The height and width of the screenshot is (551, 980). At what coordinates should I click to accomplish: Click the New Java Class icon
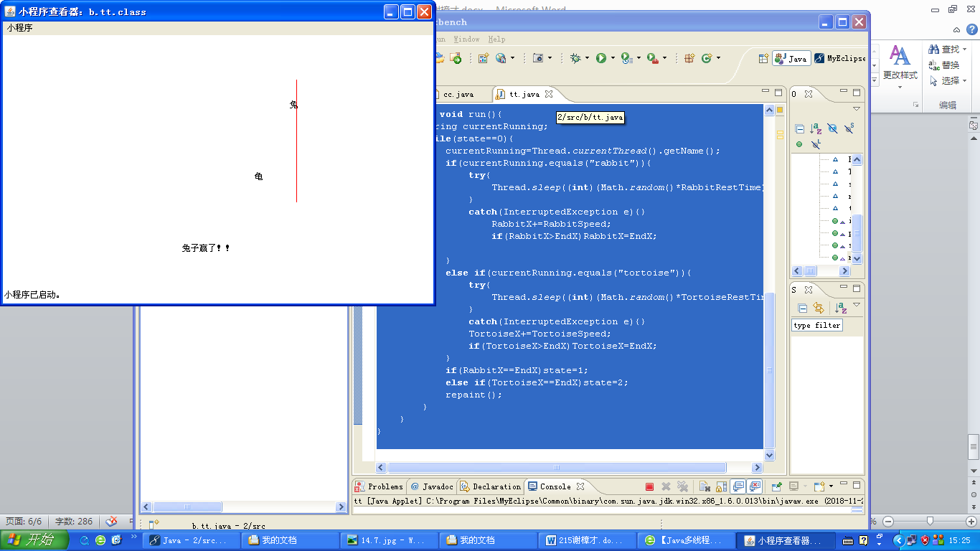(x=706, y=58)
